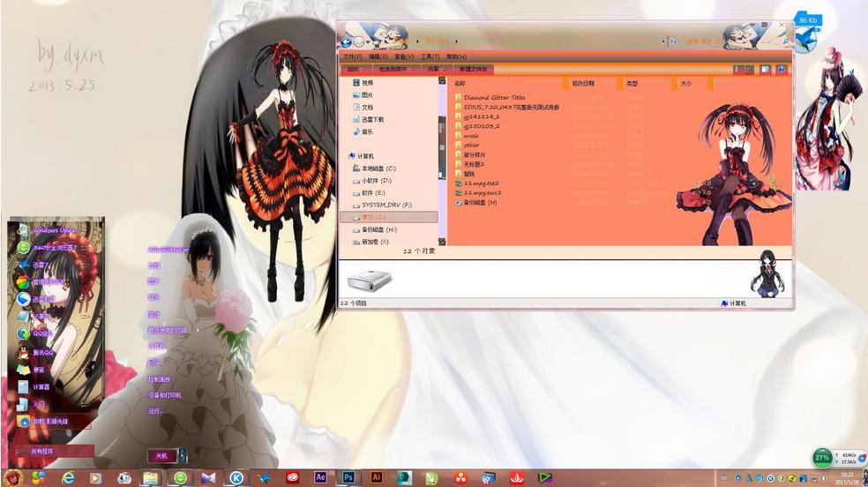Click the Explorer help question-mark icon
Image resolution: width=868 pixels, height=487 pixels.
click(x=781, y=69)
